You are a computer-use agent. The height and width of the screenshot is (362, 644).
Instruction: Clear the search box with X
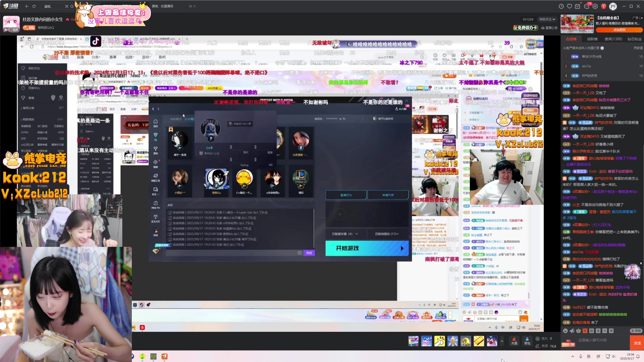coord(67,6)
